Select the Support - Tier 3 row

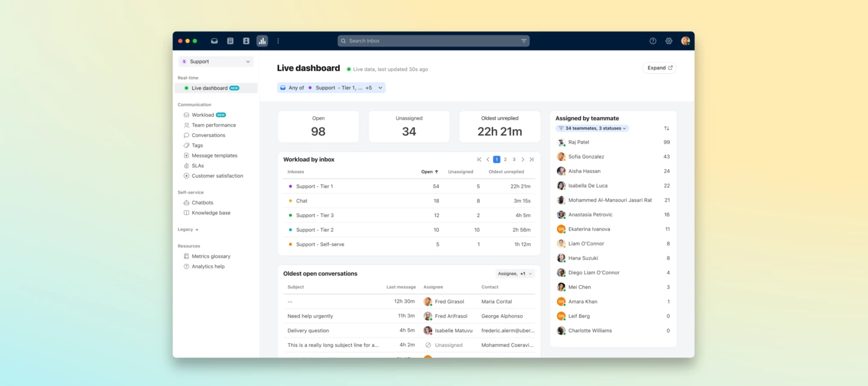coord(409,215)
